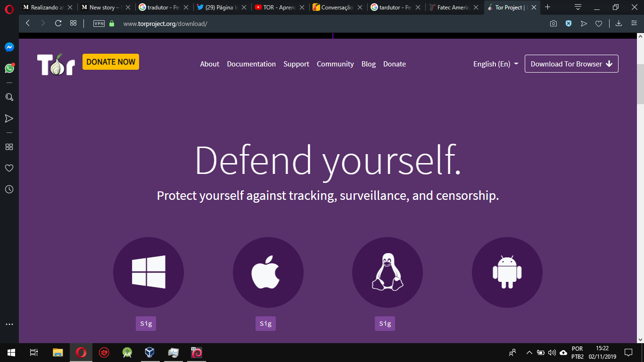Screen dimensions: 644x362
Task: Open the About menu item
Action: (x=209, y=64)
